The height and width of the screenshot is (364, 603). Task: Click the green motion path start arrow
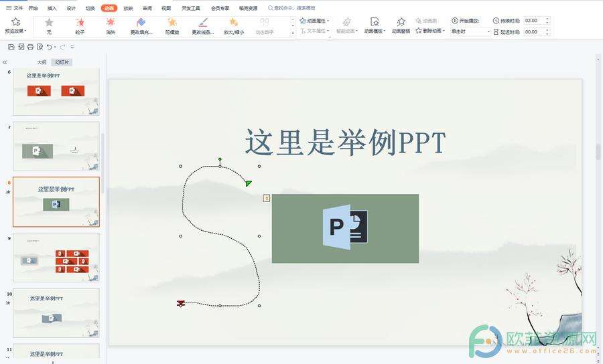(249, 183)
